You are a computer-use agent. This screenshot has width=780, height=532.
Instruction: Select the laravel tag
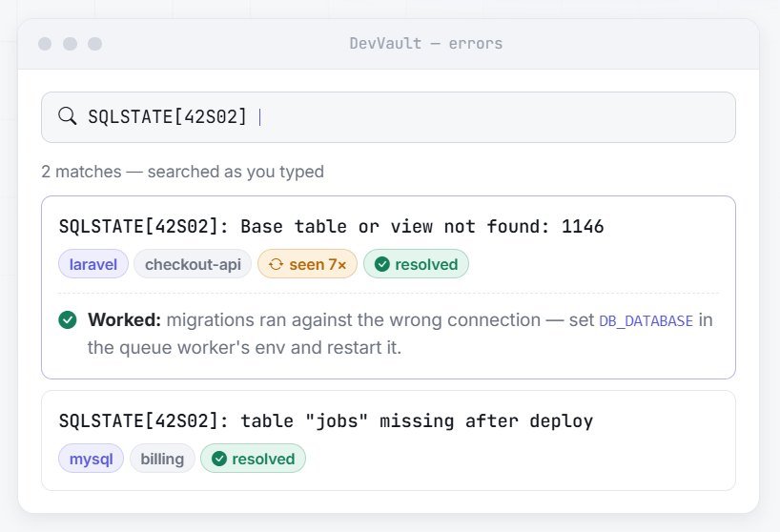pos(93,264)
